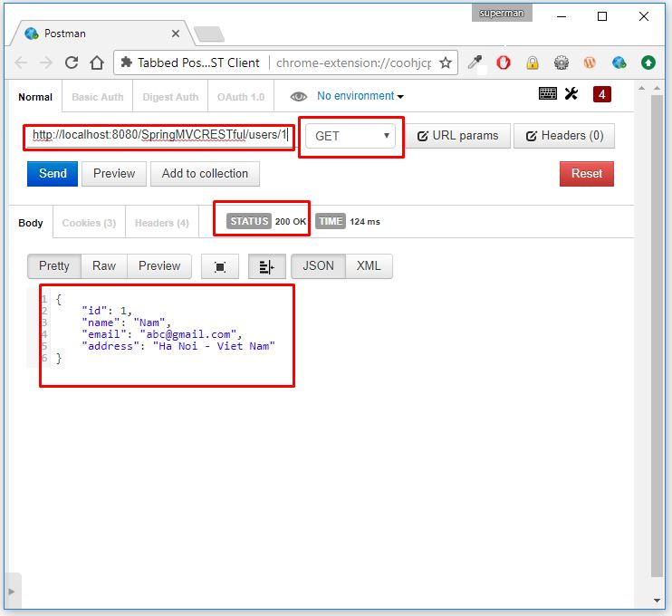The width and height of the screenshot is (672, 616).
Task: Click the vertical scrollbar thumb
Action: [657, 335]
